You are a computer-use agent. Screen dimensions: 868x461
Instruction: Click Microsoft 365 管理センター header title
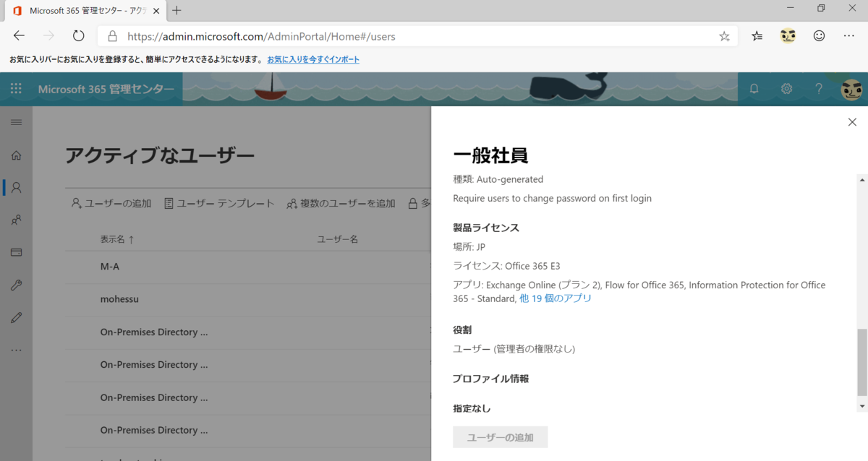click(x=106, y=89)
